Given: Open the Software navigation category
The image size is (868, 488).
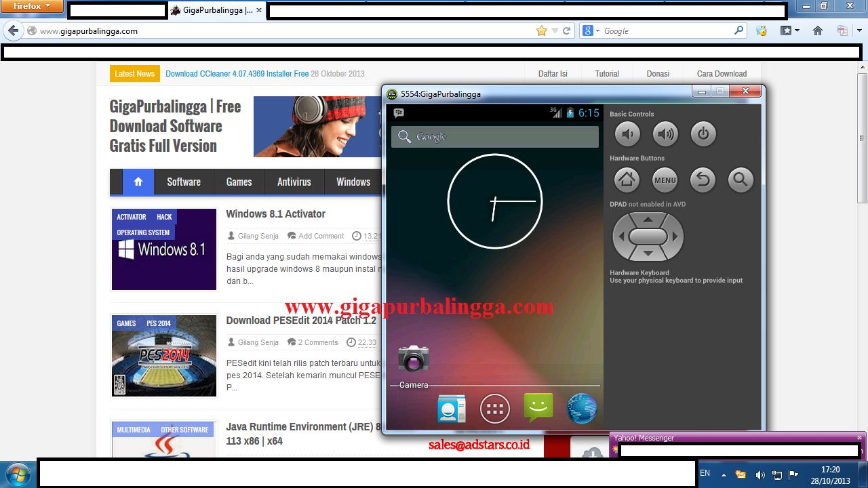Looking at the screenshot, I should [x=184, y=182].
